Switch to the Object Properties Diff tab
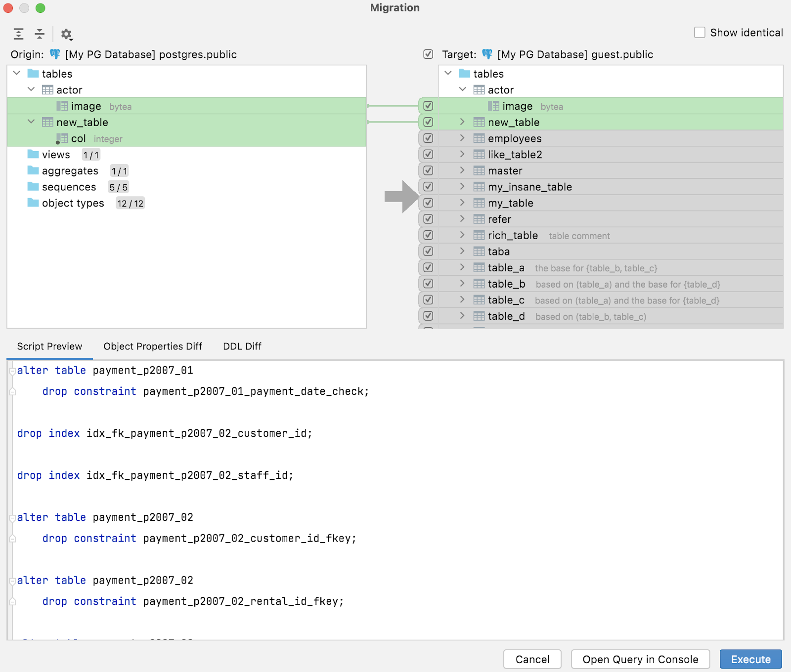 [x=153, y=346]
